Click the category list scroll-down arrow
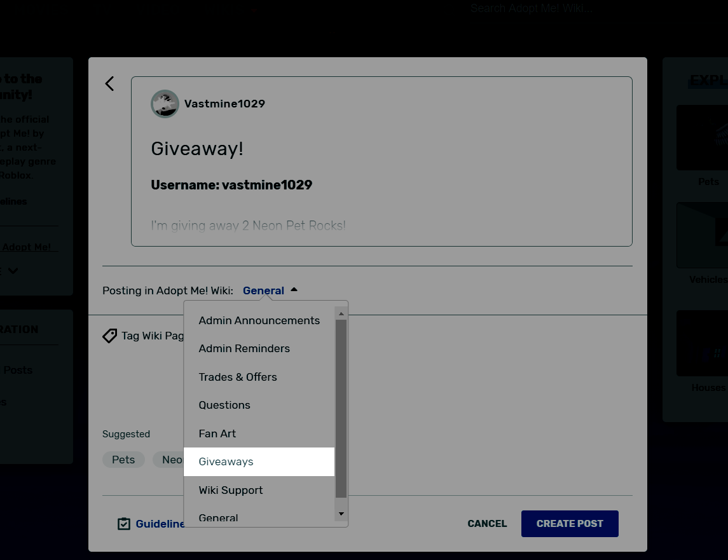Screen dimensions: 728x560 point(341,514)
